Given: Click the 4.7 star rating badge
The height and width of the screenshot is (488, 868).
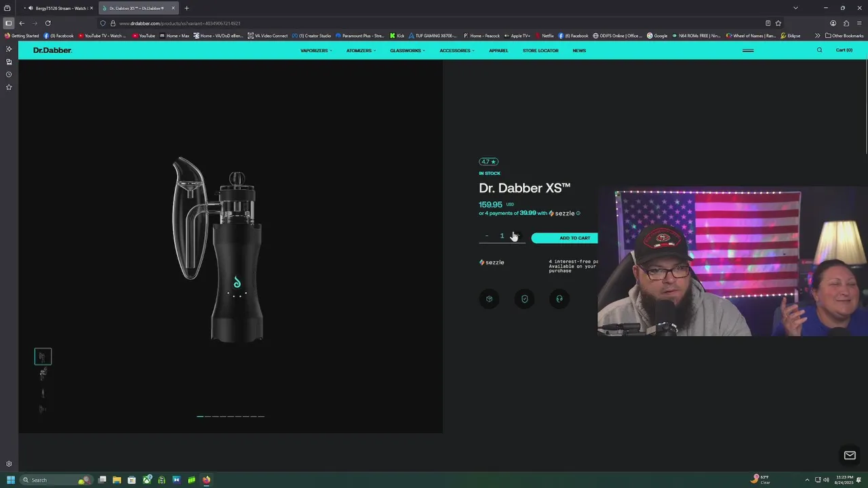Looking at the screenshot, I should 488,161.
